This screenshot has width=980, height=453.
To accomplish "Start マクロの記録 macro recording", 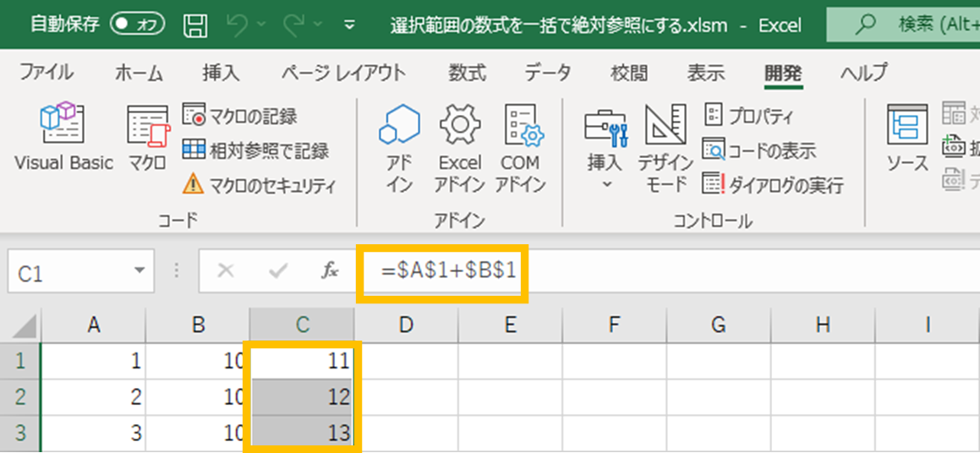I will click(x=242, y=117).
